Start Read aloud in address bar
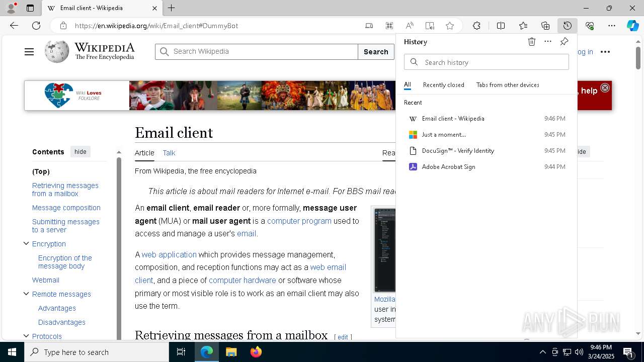Screen dimensions: 644x362 coord(410,26)
